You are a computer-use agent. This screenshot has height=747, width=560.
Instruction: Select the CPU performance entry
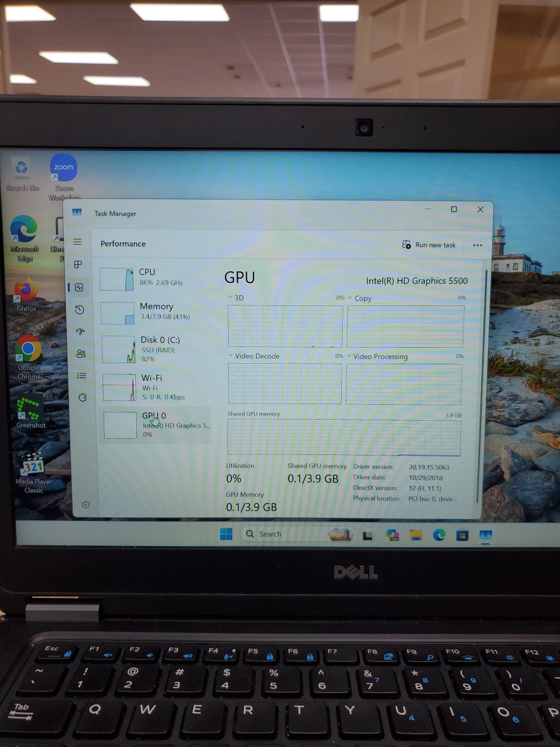(154, 279)
